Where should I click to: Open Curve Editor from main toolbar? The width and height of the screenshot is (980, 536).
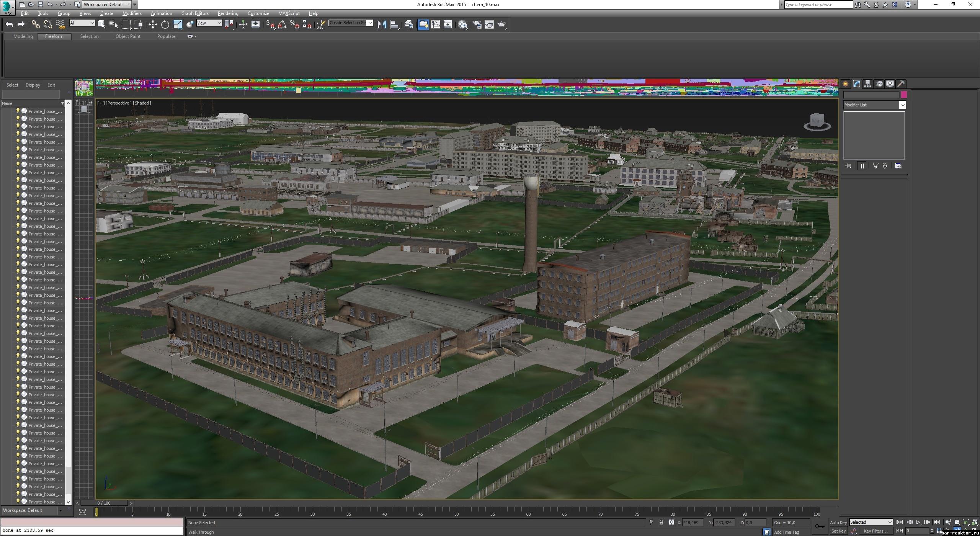[436, 25]
